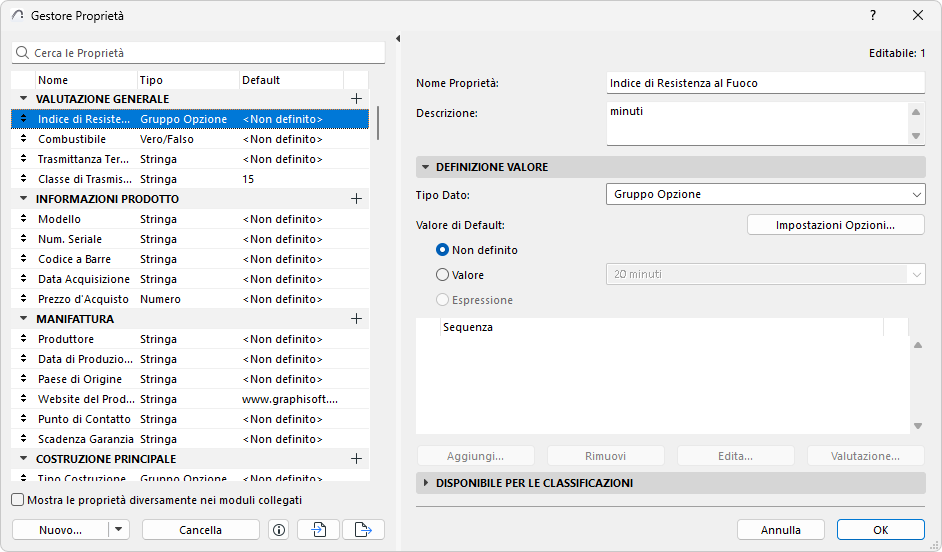Select the Espressione radio button
This screenshot has width=942, height=552.
pyautogui.click(x=442, y=300)
